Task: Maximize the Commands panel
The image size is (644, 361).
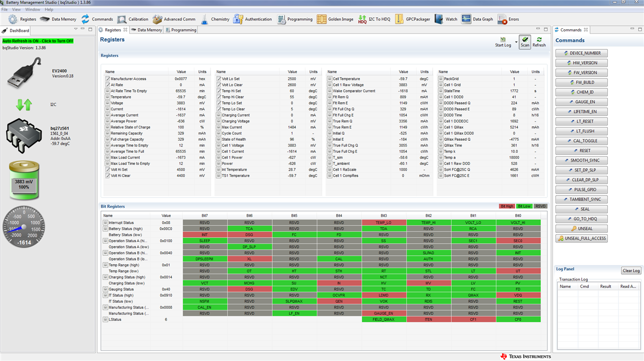Action: [x=640, y=29]
